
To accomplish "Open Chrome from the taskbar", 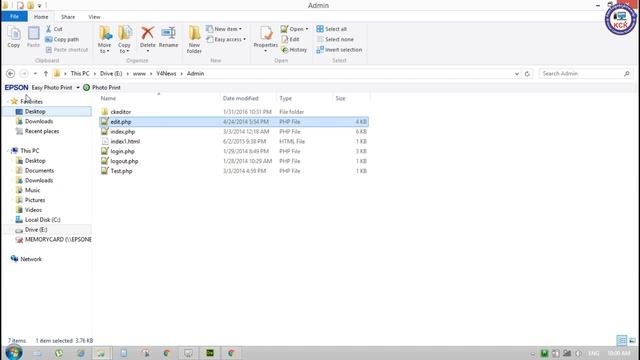I will click(x=167, y=353).
